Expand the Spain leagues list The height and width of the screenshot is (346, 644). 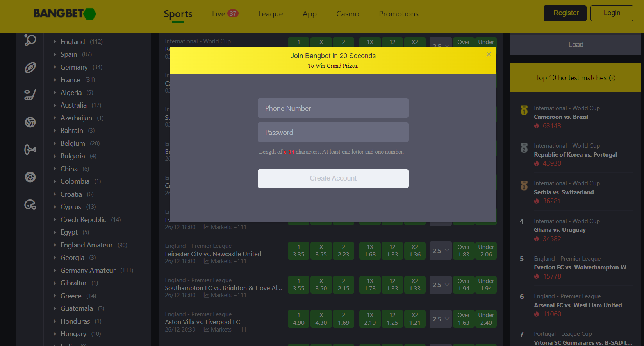click(x=55, y=54)
